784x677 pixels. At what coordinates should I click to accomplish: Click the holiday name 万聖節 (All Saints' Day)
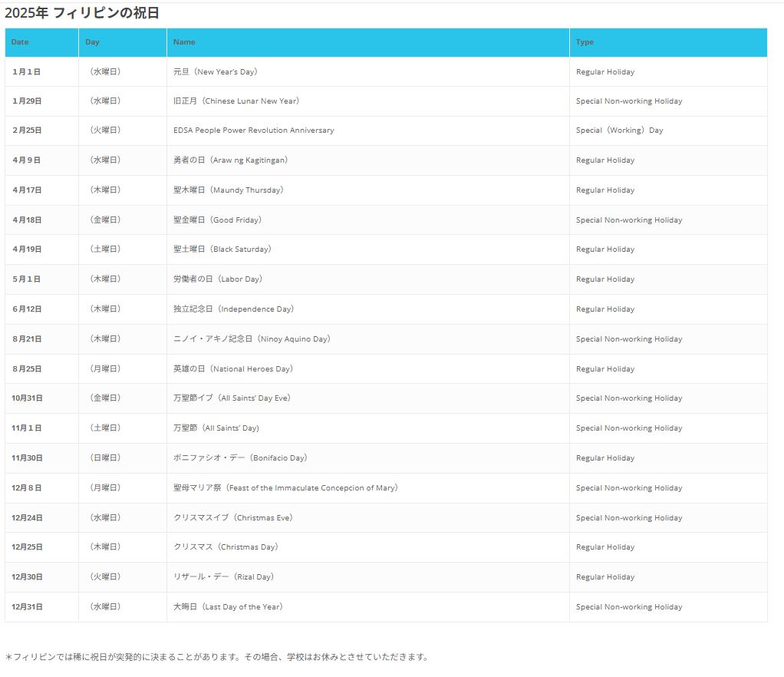(x=216, y=428)
